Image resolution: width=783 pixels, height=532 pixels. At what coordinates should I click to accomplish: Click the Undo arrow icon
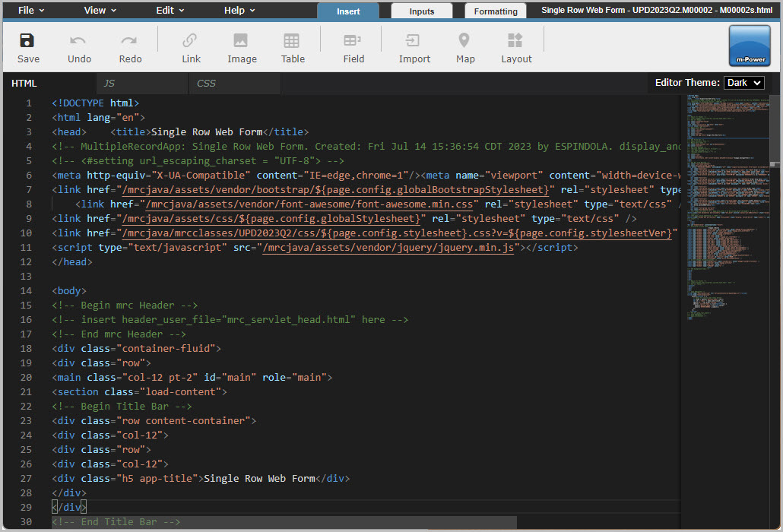click(x=78, y=40)
